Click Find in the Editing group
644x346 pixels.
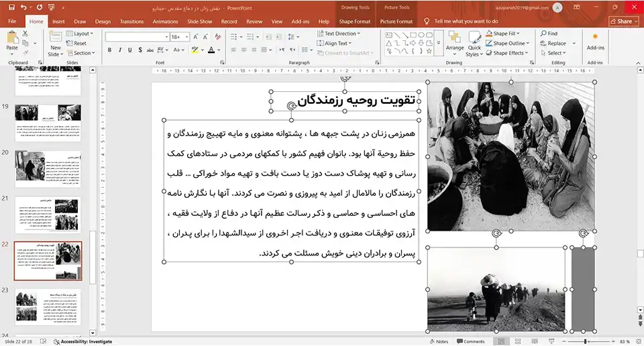tap(549, 34)
